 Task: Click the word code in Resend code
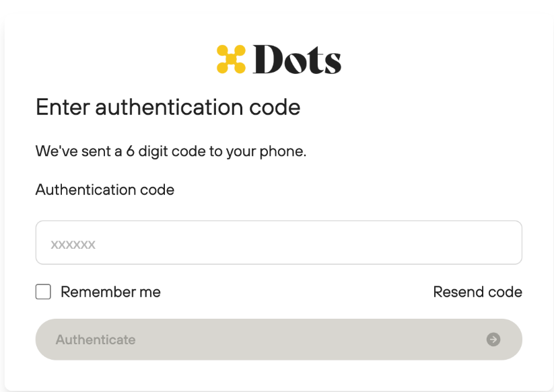coord(505,292)
